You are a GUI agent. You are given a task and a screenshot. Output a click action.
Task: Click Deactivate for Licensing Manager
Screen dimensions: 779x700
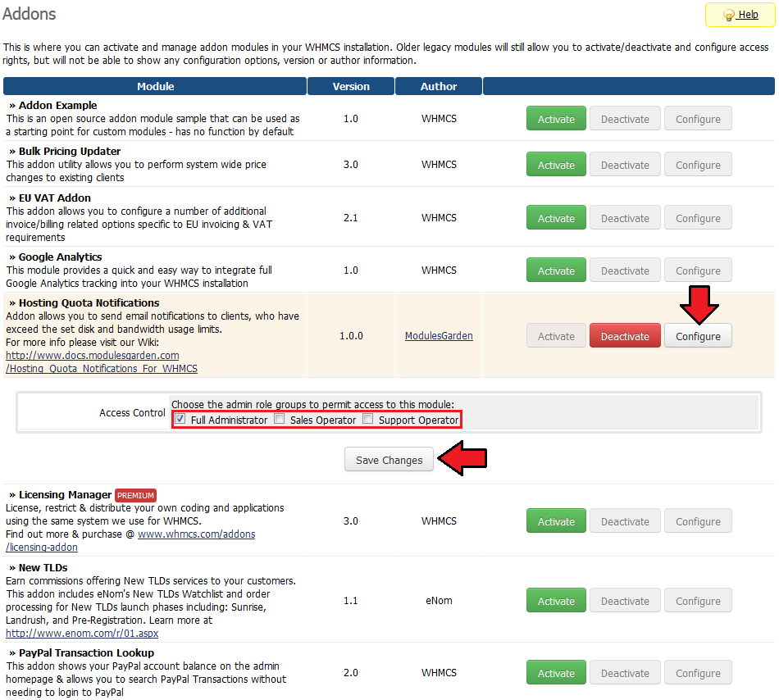(x=625, y=521)
